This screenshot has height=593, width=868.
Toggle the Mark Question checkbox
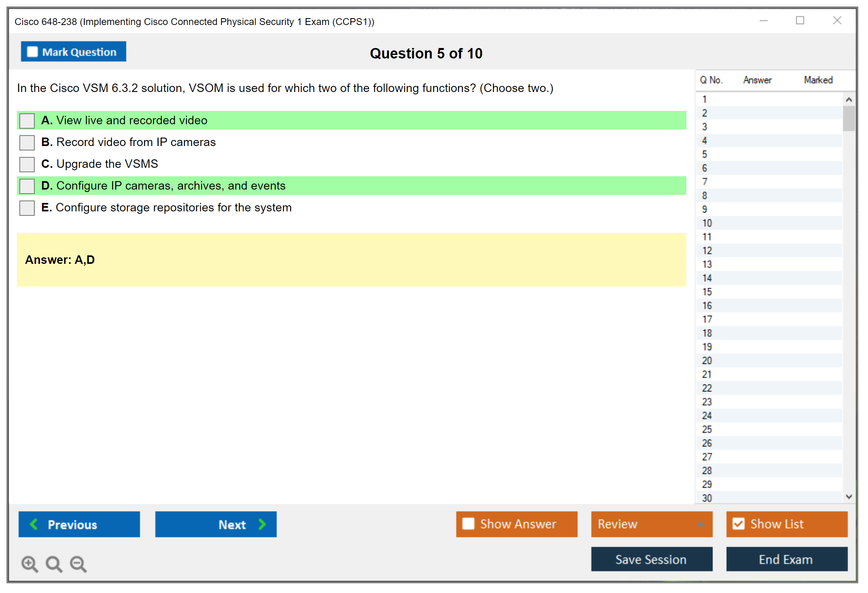(32, 52)
